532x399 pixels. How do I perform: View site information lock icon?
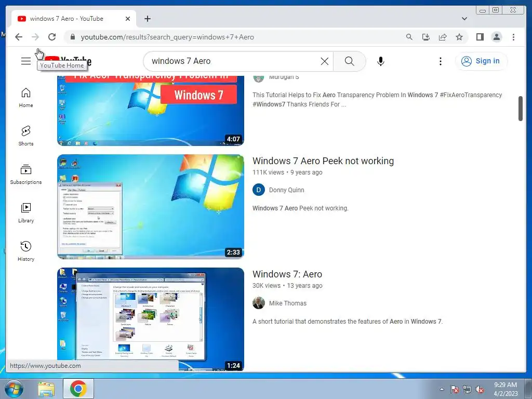[x=72, y=37]
